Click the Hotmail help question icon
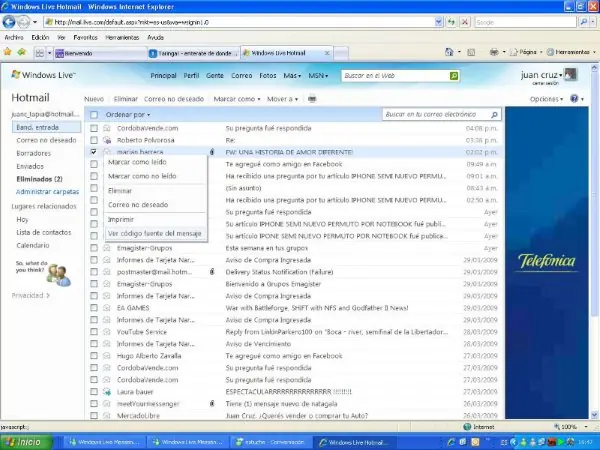This screenshot has width=600, height=450. click(574, 99)
